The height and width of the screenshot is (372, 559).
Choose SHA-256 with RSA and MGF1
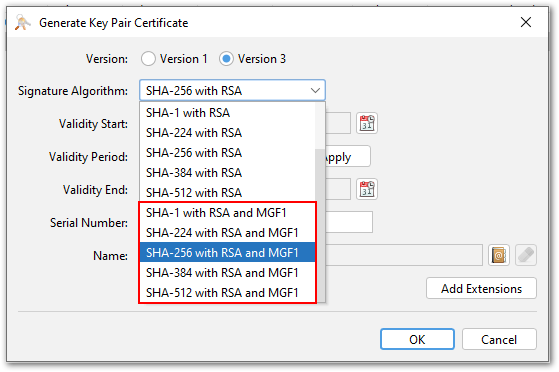pos(227,253)
